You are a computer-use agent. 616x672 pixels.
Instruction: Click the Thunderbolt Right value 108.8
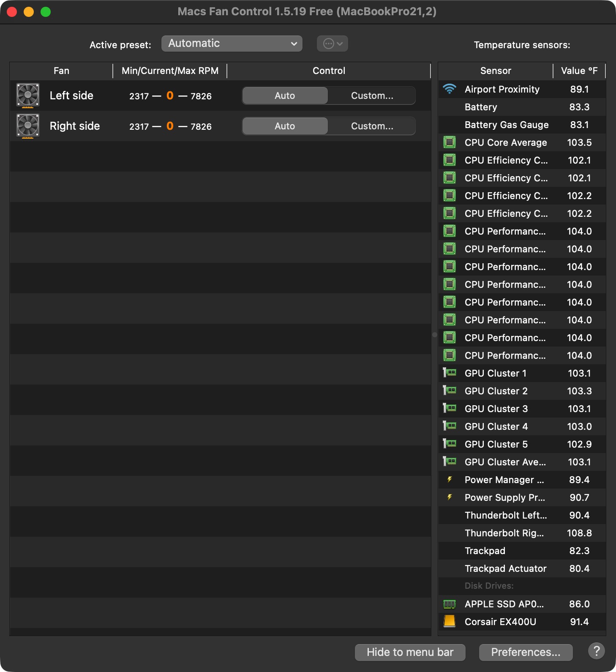pos(579,533)
